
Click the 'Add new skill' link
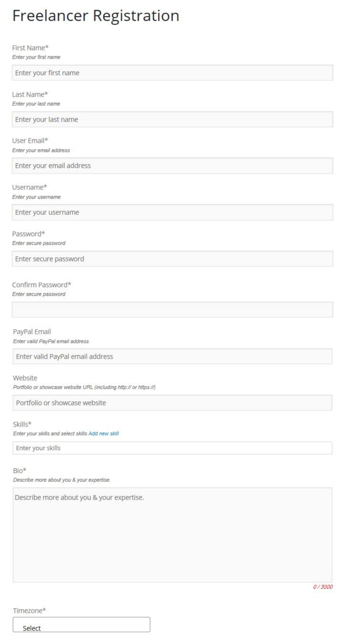(x=104, y=434)
